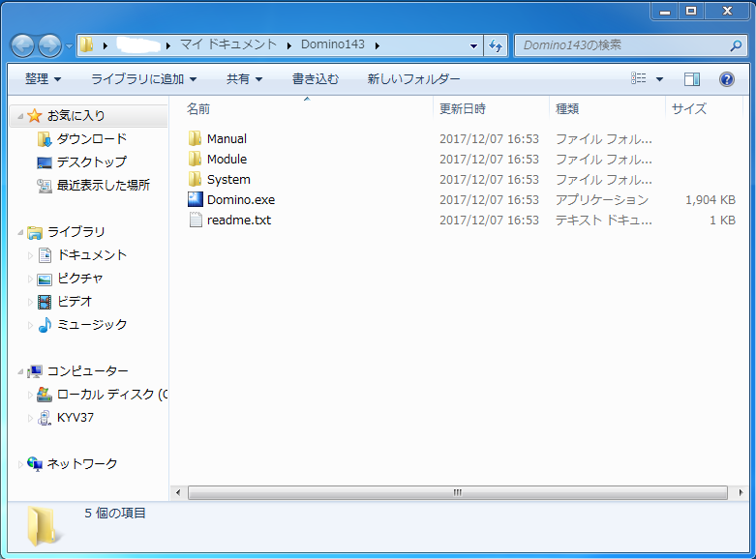The height and width of the screenshot is (559, 756).
Task: Select the ビデオ library
Action: (75, 301)
